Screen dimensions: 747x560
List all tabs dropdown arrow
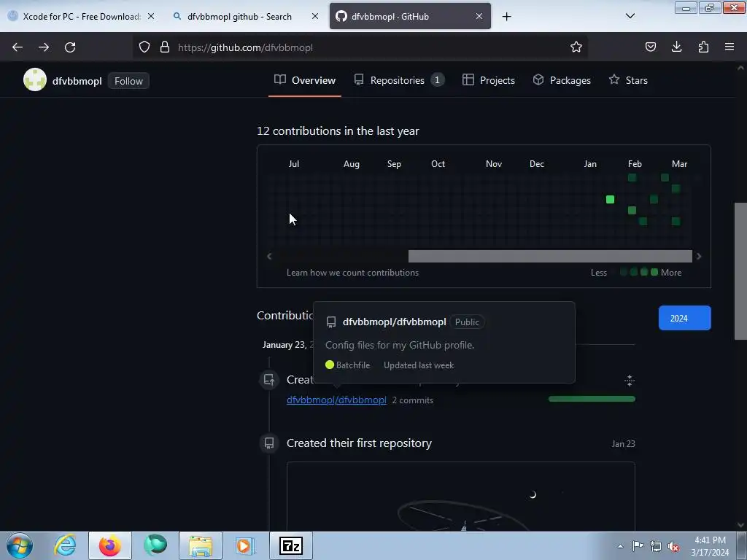tap(630, 16)
